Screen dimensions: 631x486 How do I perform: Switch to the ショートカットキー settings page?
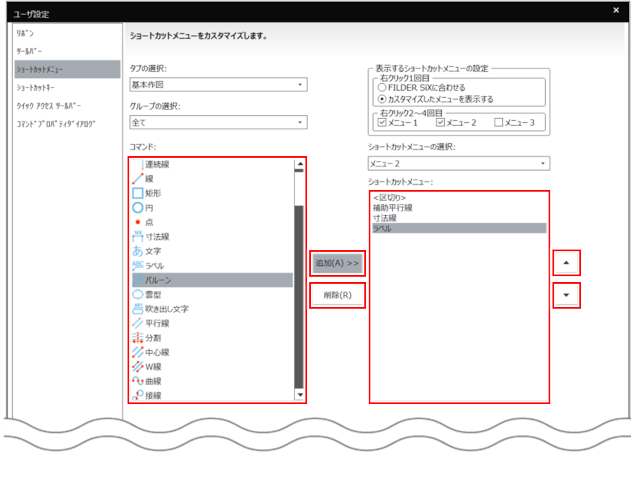[x=36, y=87]
